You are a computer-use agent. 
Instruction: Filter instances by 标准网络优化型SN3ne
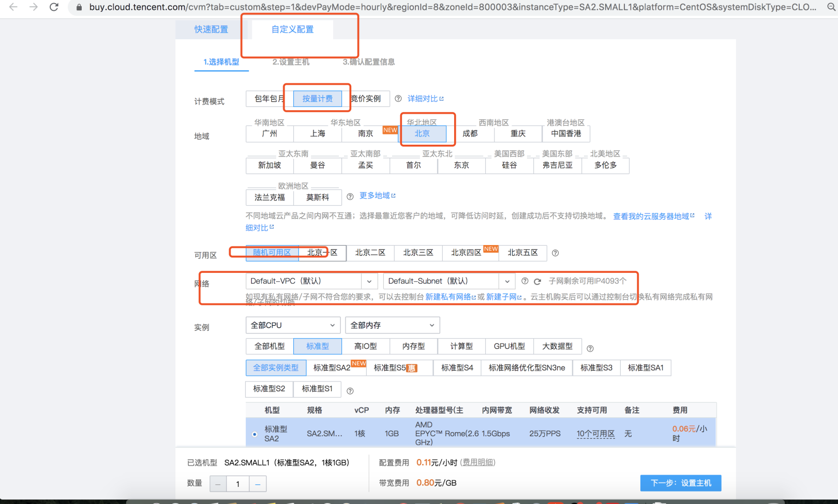coord(527,368)
